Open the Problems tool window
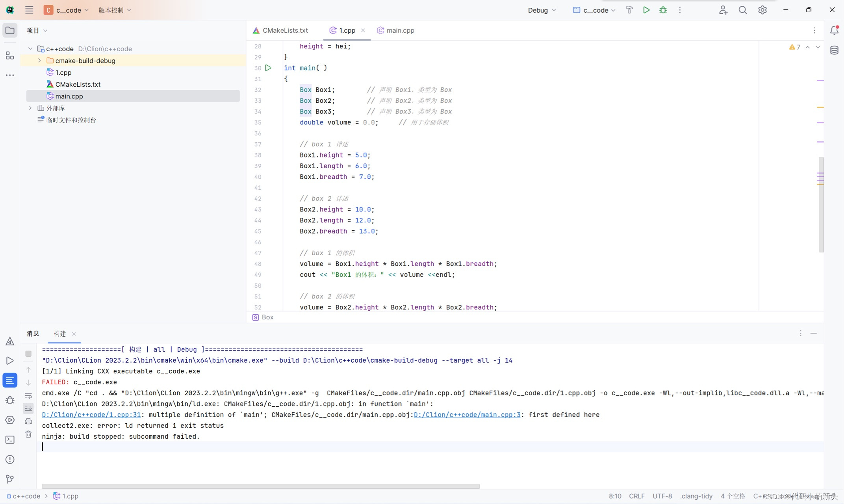The height and width of the screenshot is (504, 844). pyautogui.click(x=10, y=460)
